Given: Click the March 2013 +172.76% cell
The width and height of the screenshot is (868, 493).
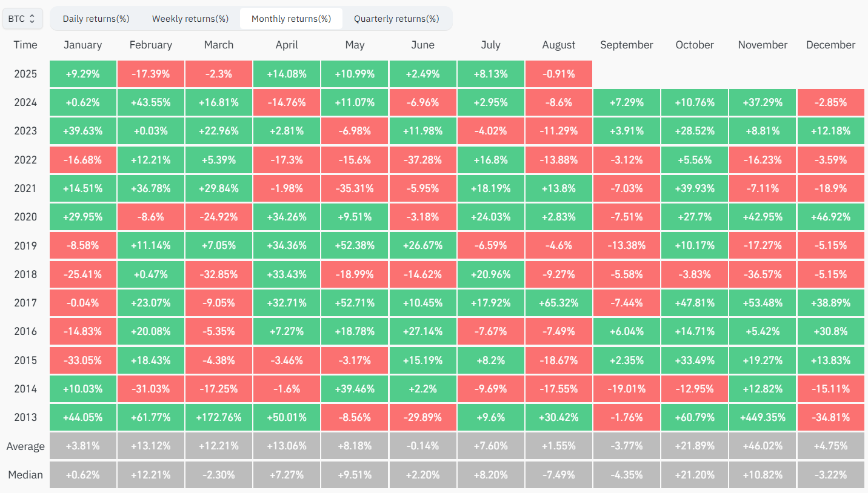Looking at the screenshot, I should pos(219,418).
